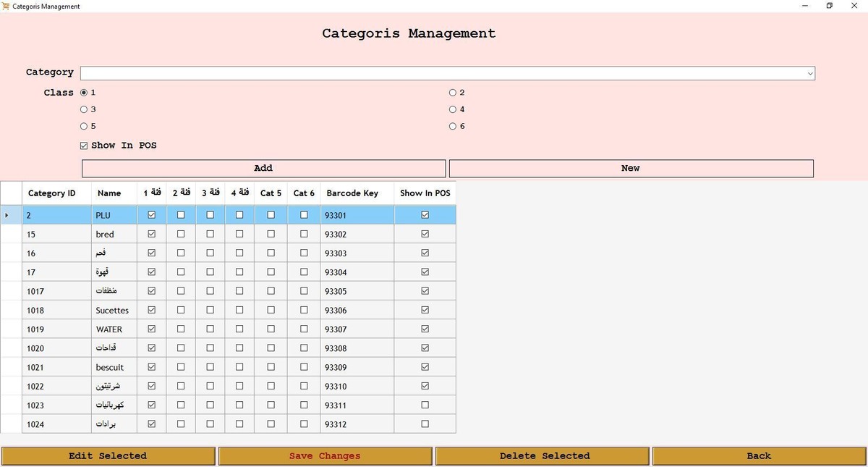The height and width of the screenshot is (467, 868).
Task: Restore down the application window
Action: (x=830, y=6)
